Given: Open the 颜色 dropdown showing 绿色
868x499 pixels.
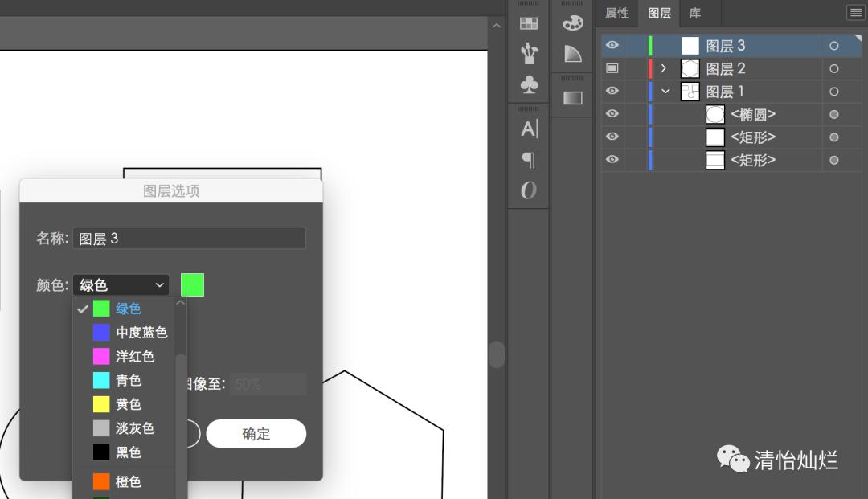Looking at the screenshot, I should pyautogui.click(x=121, y=285).
